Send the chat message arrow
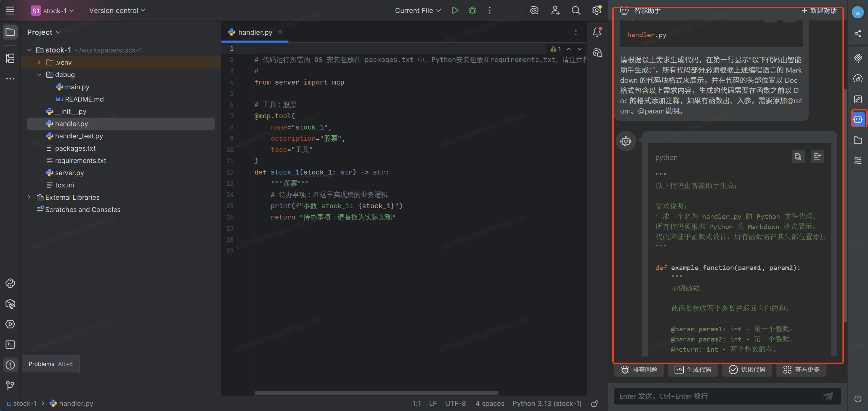 coord(828,396)
